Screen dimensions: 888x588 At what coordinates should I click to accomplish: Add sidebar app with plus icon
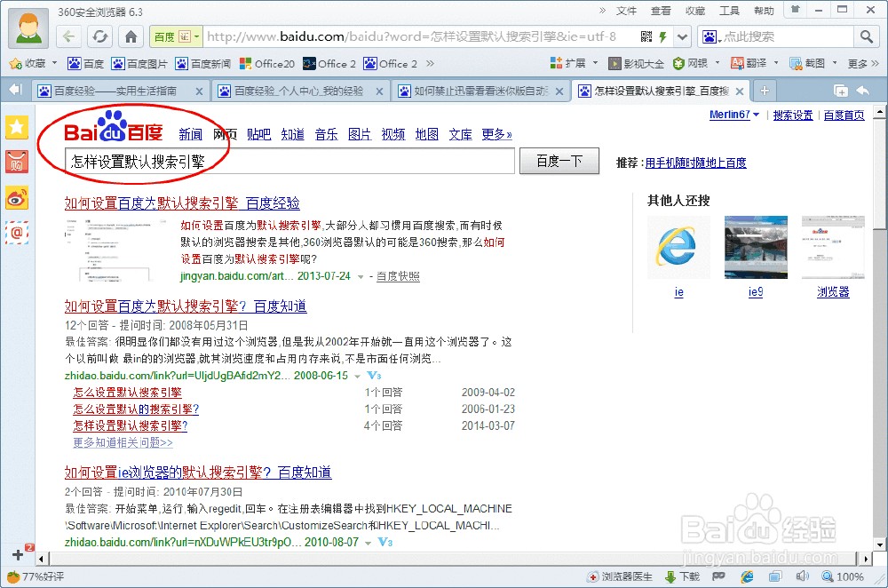tap(18, 554)
